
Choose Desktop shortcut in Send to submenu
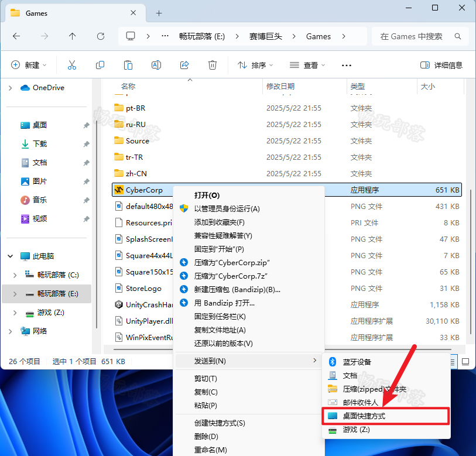(386, 416)
